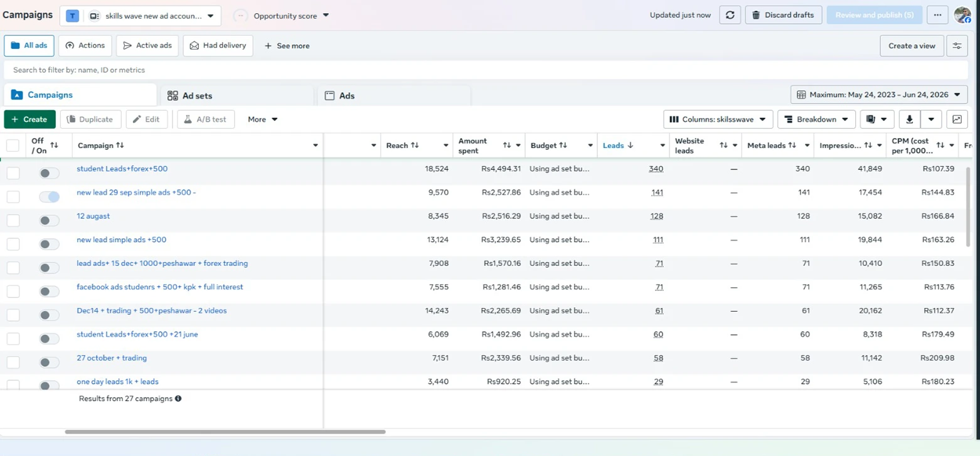Expand the More actions dropdown
This screenshot has height=456, width=980.
[262, 119]
